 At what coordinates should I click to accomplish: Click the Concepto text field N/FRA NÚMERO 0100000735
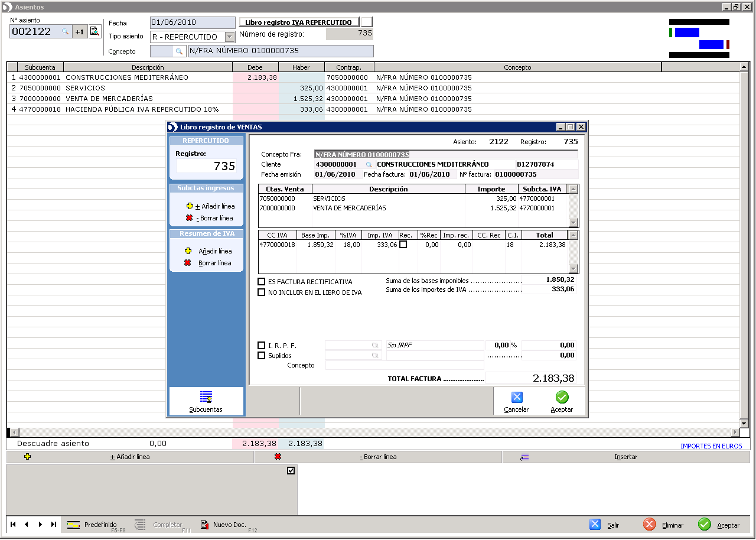pos(281,51)
